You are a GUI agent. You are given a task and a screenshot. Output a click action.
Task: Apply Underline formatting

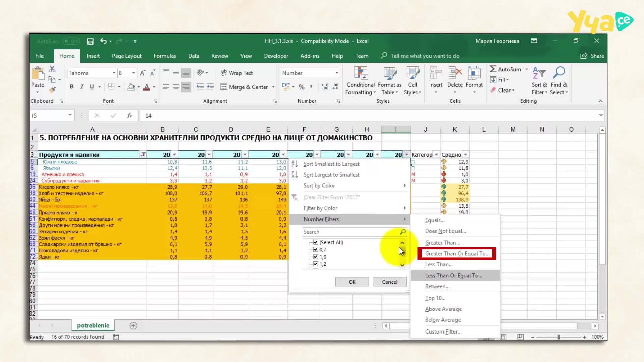coord(92,87)
